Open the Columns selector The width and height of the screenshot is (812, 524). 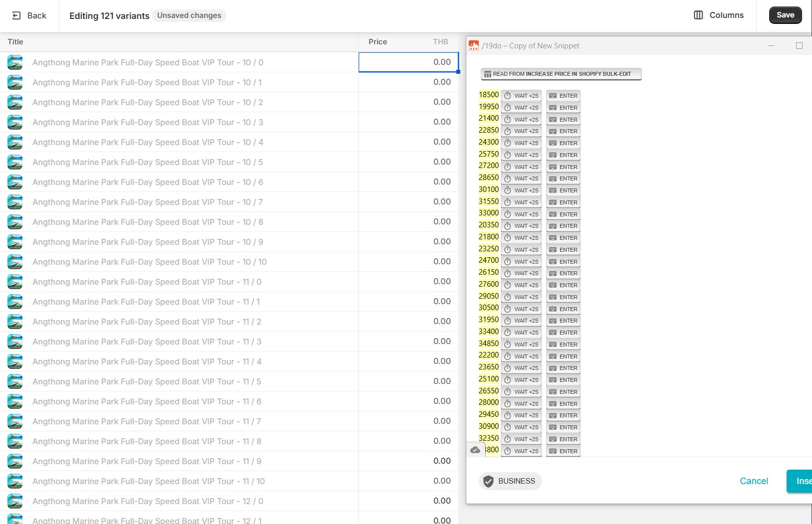[x=718, y=15]
